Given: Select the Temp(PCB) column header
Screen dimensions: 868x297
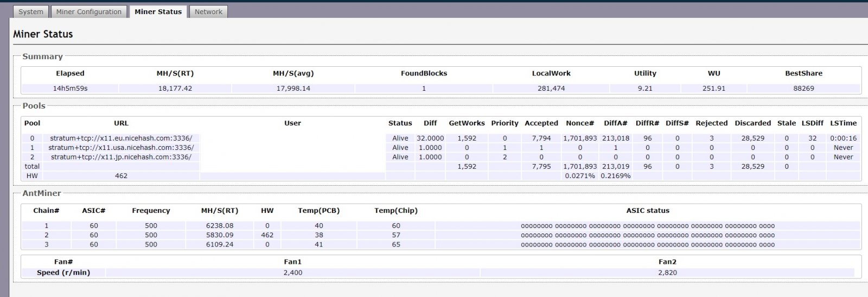Looking at the screenshot, I should (318, 211).
